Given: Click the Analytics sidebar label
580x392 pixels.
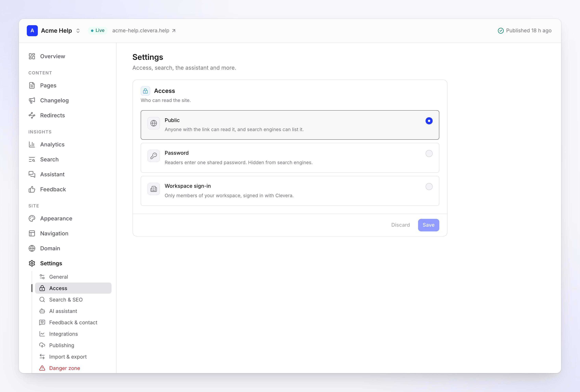Looking at the screenshot, I should point(52,145).
